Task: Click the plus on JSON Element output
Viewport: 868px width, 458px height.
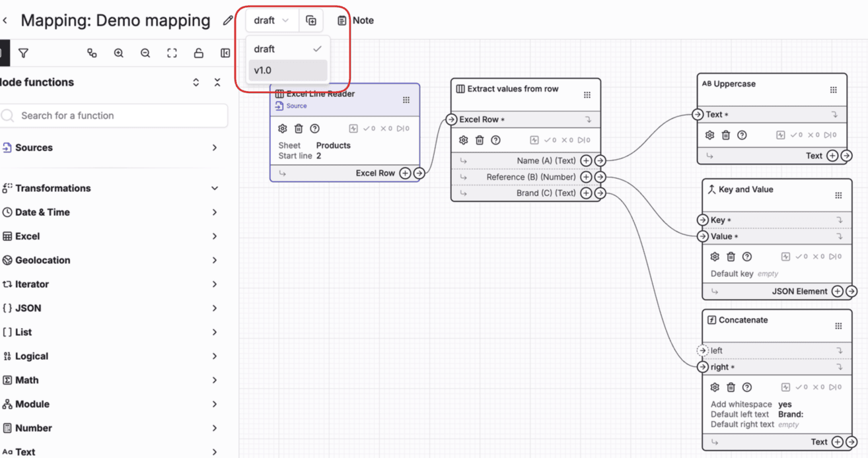Action: coord(837,291)
